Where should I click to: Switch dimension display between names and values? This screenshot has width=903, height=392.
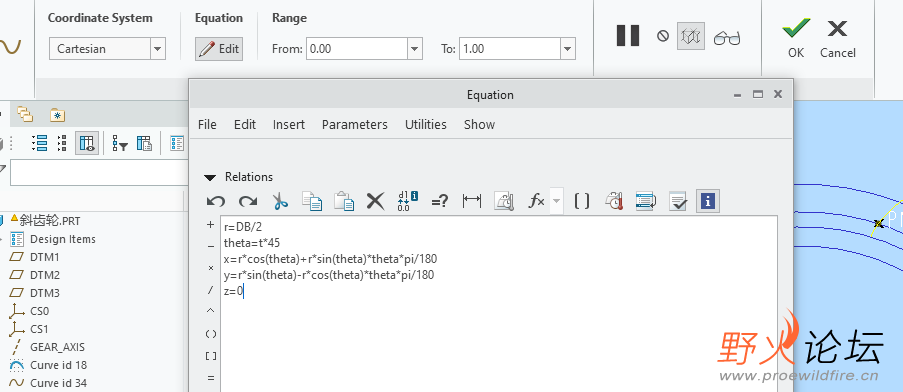tap(407, 201)
